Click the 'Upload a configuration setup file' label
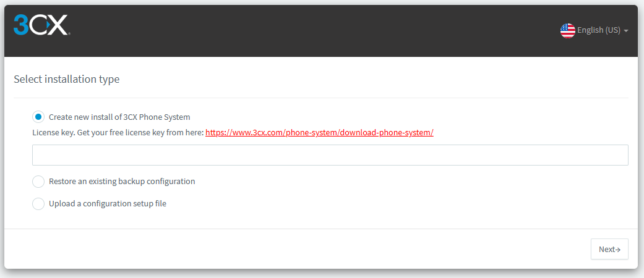Screen dimensions: 644x278 click(108, 203)
